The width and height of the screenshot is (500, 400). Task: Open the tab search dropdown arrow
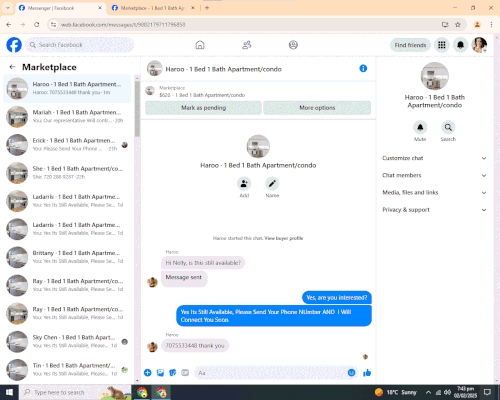(7, 8)
